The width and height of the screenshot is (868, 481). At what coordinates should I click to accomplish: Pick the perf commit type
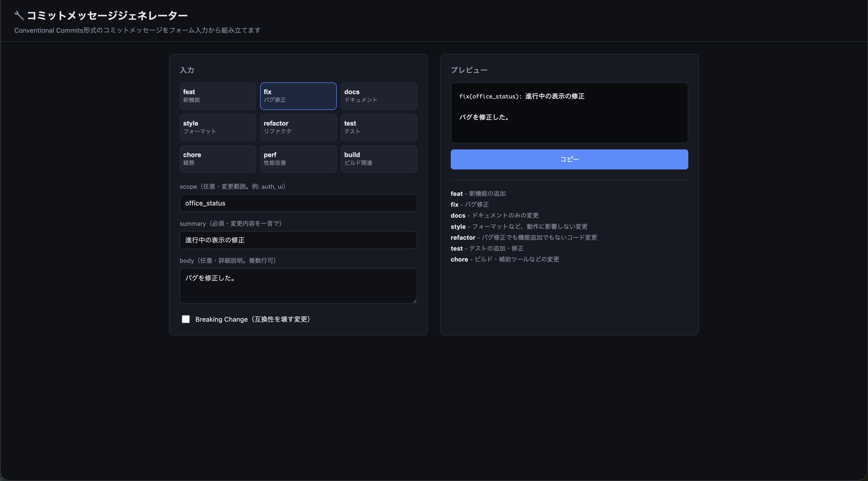pyautogui.click(x=298, y=159)
